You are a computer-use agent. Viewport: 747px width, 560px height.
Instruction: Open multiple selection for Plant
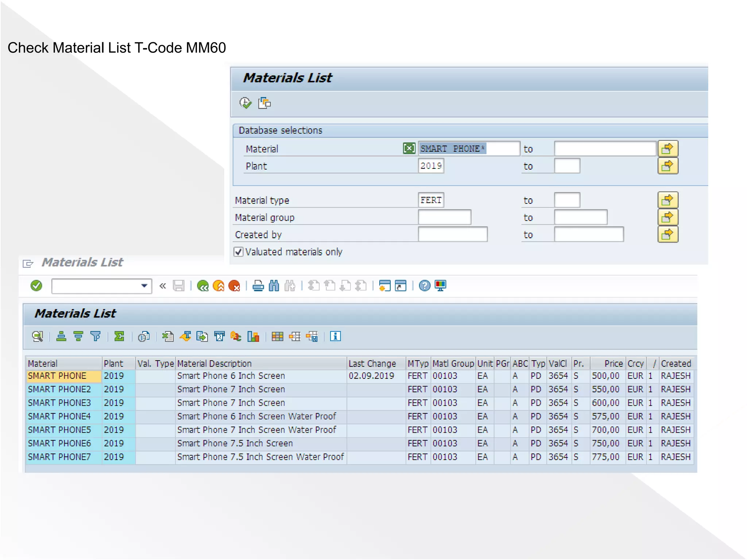click(667, 166)
